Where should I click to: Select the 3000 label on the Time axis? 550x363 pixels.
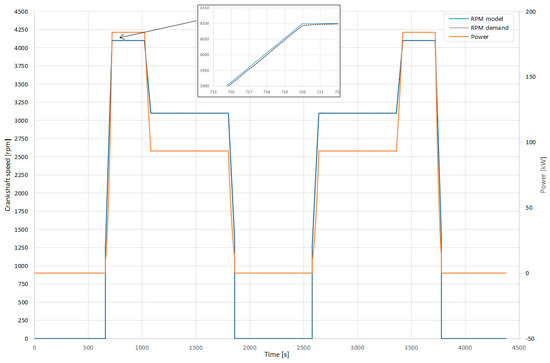[x=357, y=348]
